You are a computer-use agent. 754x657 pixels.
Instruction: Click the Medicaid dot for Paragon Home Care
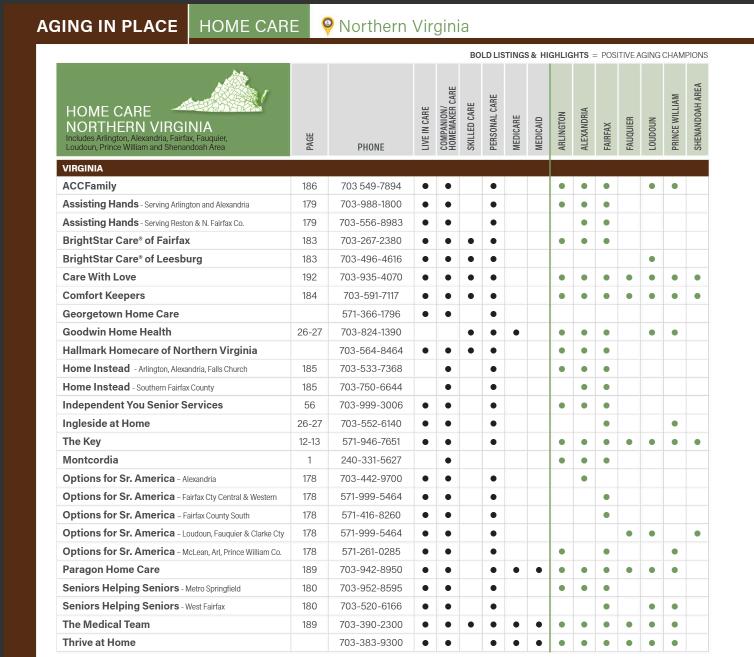pyautogui.click(x=539, y=570)
